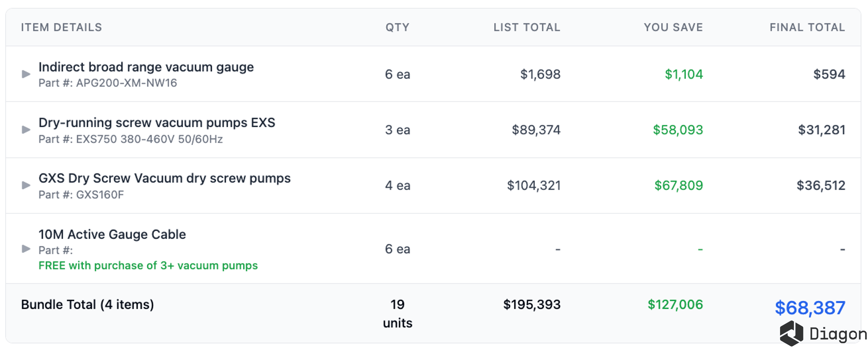
Task: Click the Diagon brand name text
Action: click(x=838, y=334)
